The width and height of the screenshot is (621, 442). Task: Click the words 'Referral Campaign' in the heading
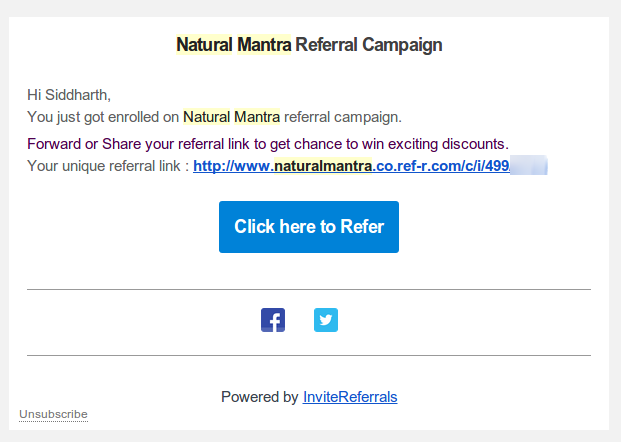pos(369,44)
